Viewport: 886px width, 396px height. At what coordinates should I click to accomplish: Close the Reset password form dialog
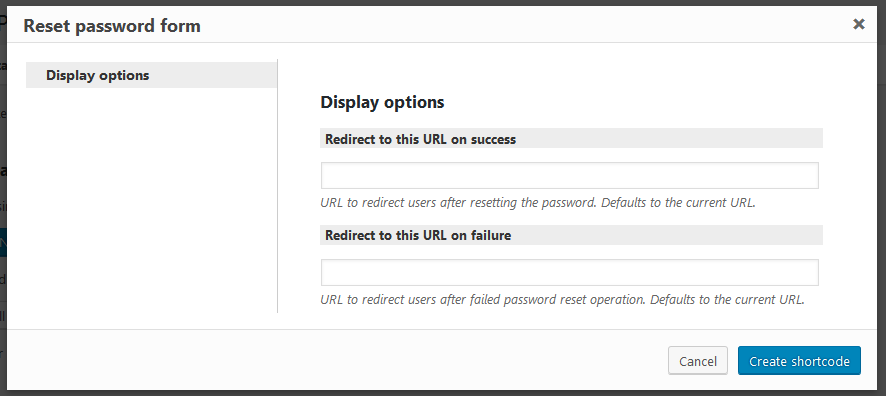[x=858, y=24]
